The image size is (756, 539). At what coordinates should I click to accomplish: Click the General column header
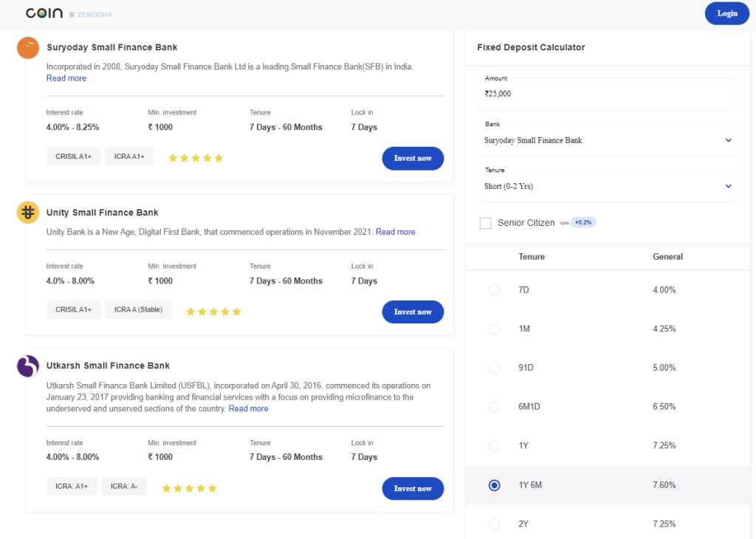tap(667, 257)
